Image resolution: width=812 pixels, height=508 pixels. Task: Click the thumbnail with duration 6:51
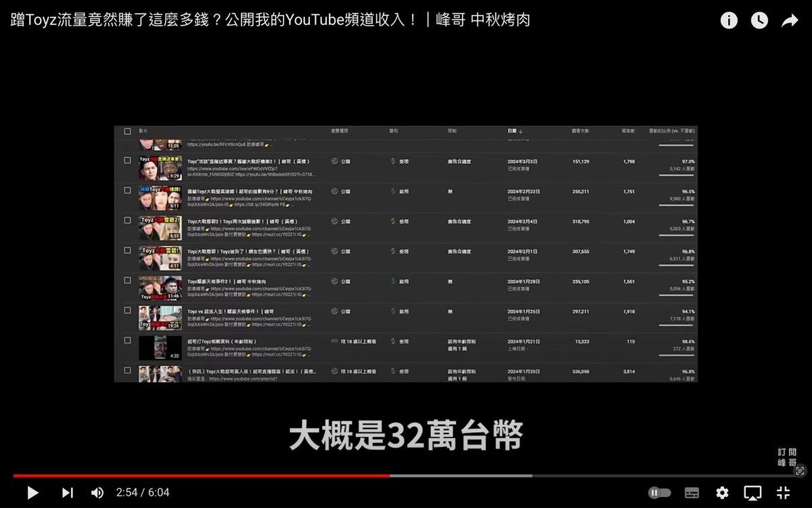(x=160, y=228)
